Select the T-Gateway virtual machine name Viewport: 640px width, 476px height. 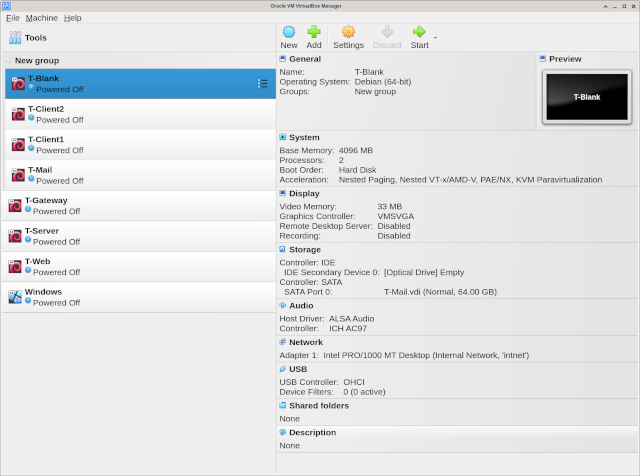tap(46, 200)
